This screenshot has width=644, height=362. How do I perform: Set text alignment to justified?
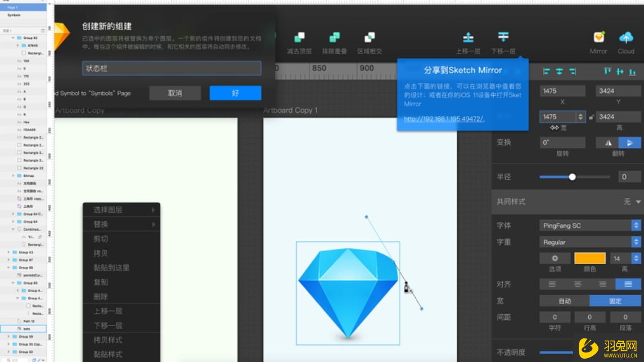pyautogui.click(x=628, y=284)
